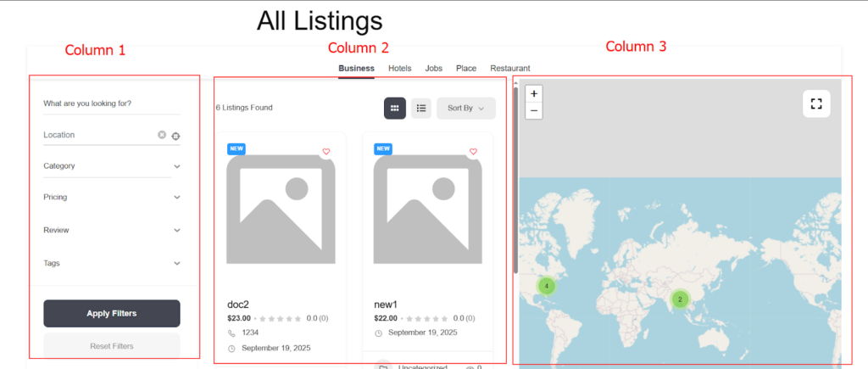868x369 pixels.
Task: Favorite the doc2 listing with heart icon
Action: click(326, 152)
